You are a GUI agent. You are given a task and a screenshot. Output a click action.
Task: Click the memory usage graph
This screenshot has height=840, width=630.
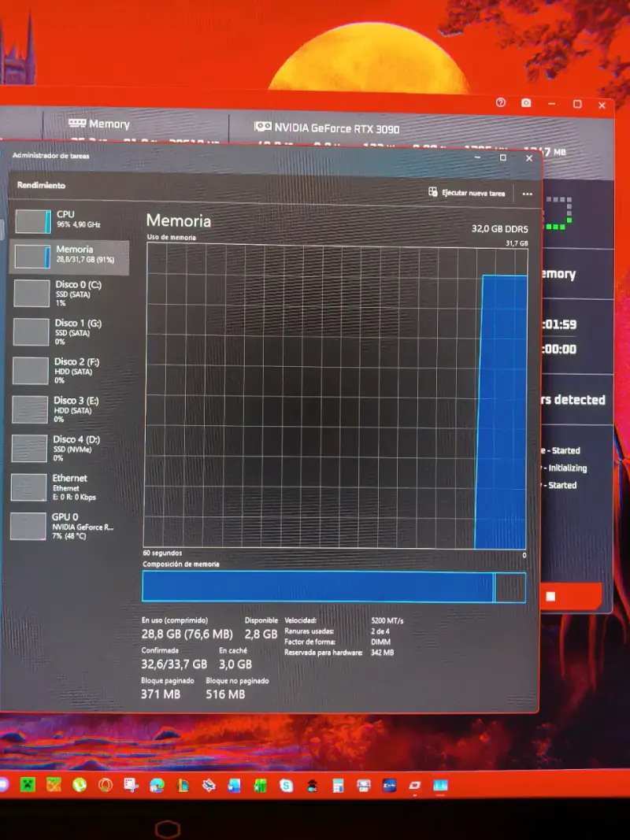336,396
